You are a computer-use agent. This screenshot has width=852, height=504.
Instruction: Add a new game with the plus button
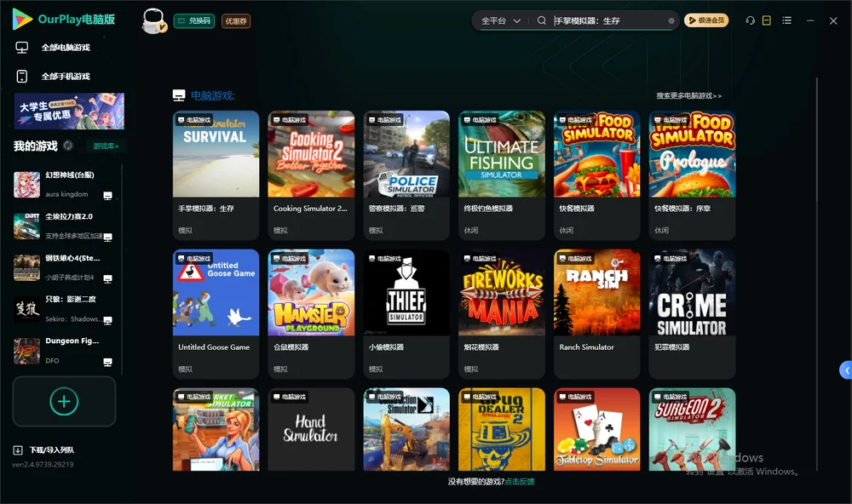click(64, 401)
